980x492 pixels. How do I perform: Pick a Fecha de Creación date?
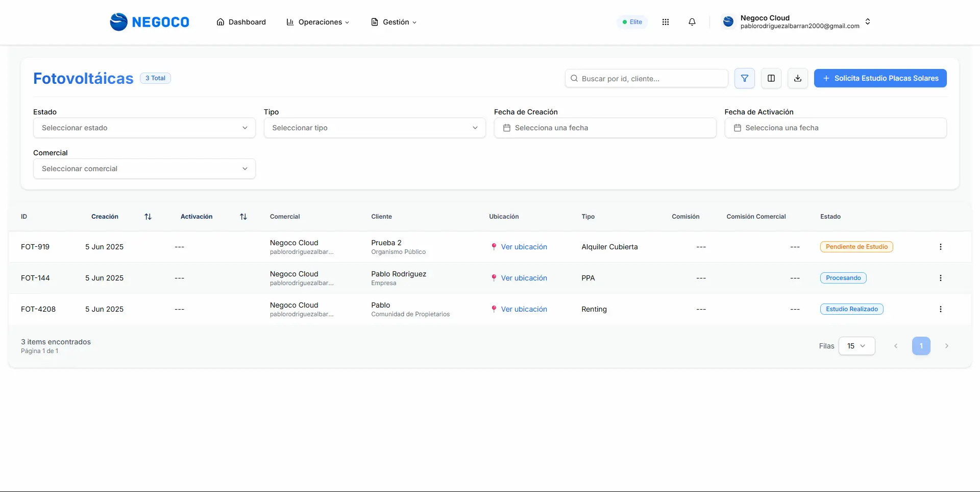[x=605, y=128]
